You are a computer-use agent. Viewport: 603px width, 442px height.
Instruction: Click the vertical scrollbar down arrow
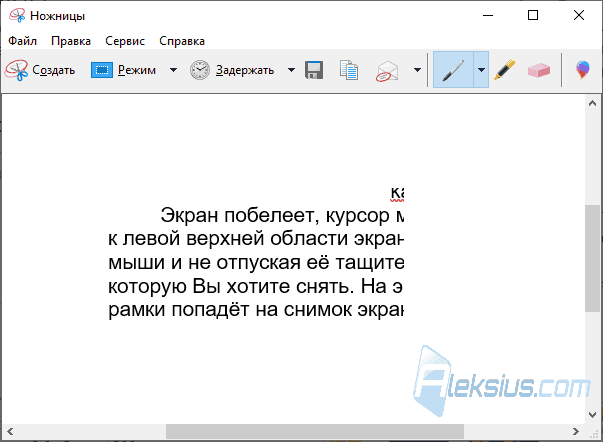pyautogui.click(x=592, y=415)
